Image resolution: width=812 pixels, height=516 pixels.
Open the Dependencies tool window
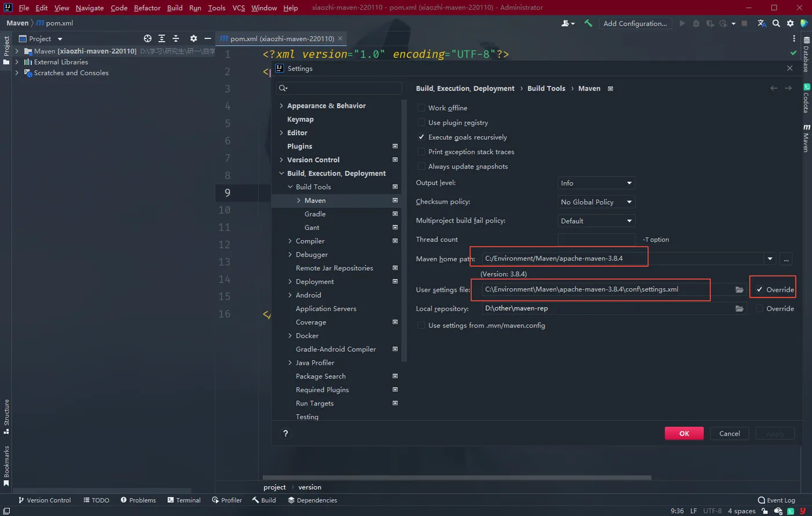(312, 500)
